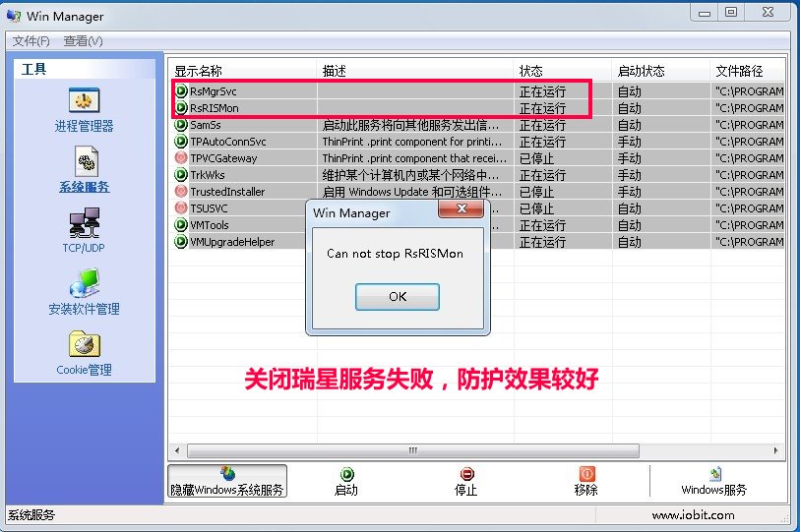Click the 安装软件管理 text link

pos(85,309)
